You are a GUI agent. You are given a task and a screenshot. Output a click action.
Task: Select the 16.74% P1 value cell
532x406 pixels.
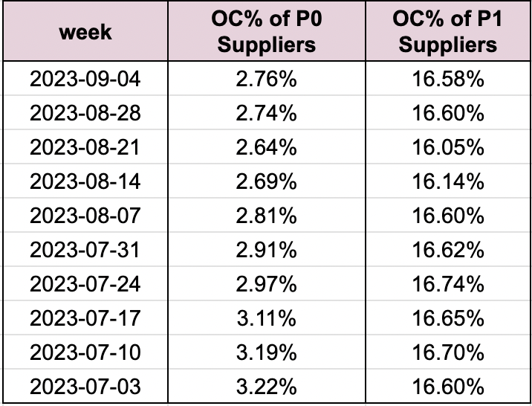447,284
